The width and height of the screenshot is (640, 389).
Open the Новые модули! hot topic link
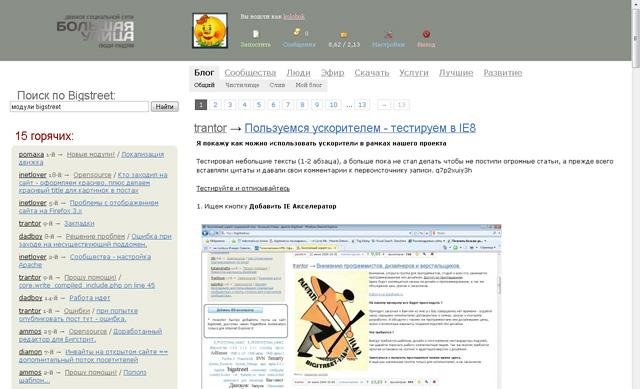coord(91,155)
